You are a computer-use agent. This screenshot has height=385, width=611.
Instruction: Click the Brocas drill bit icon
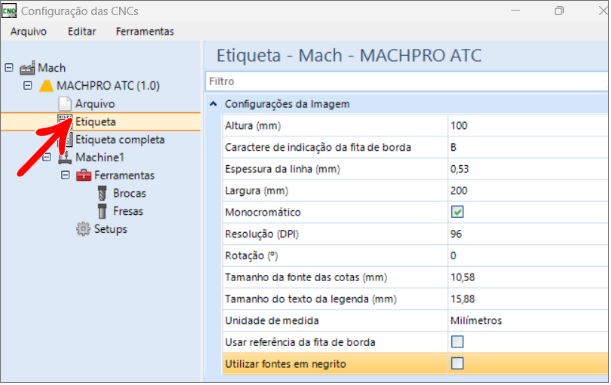tap(102, 193)
